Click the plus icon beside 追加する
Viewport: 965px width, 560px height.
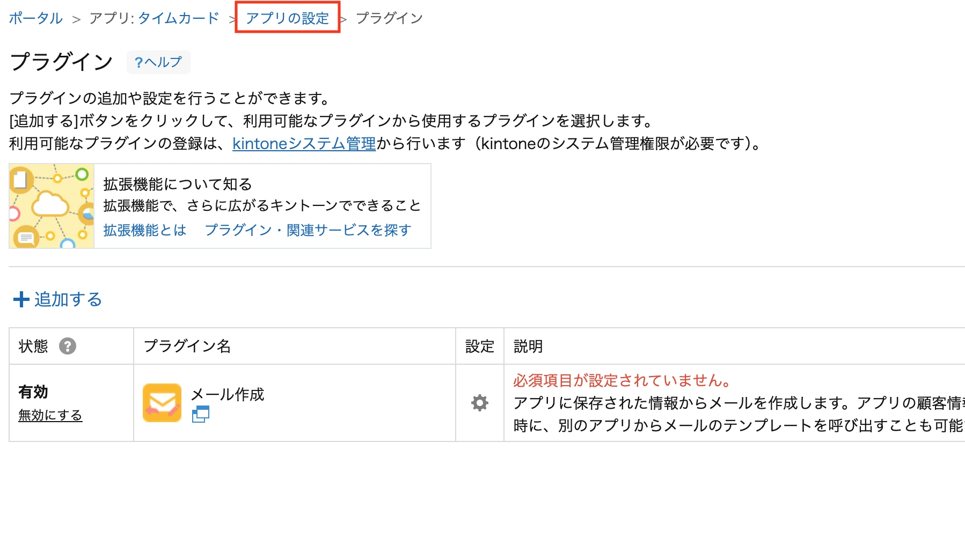(21, 299)
